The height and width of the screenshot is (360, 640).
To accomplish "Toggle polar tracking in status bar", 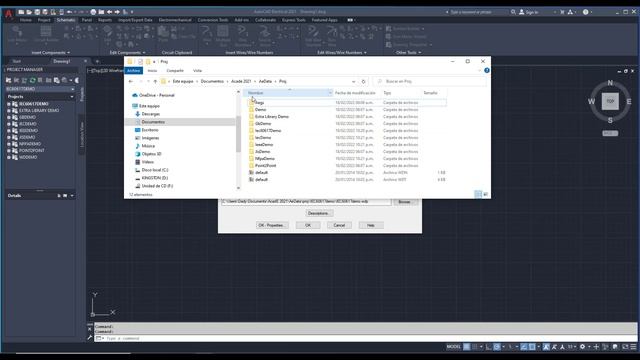I will [497, 347].
